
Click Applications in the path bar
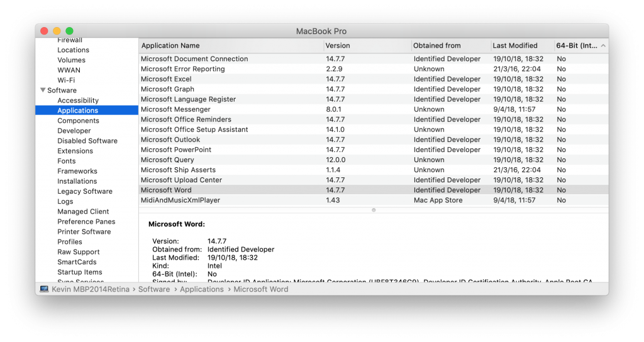click(x=202, y=289)
